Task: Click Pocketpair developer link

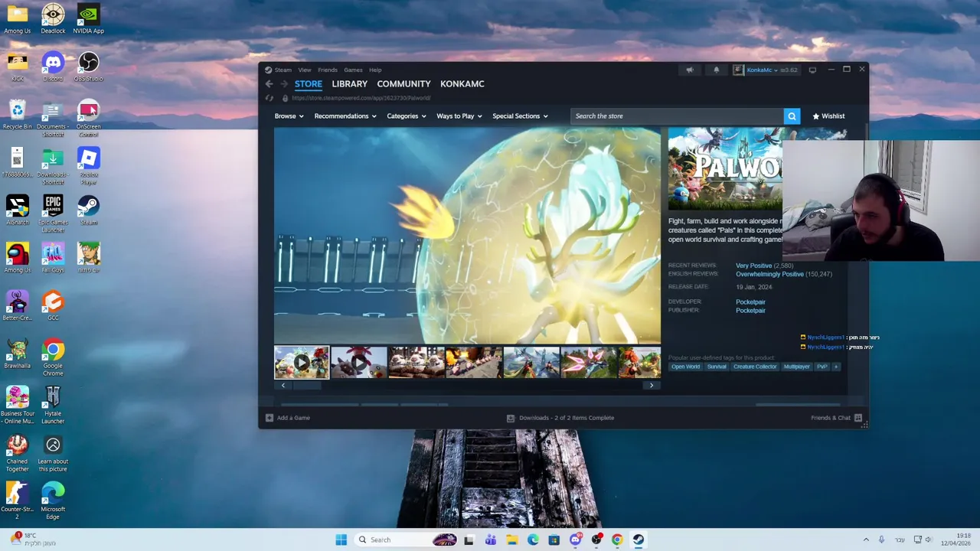Action: (750, 302)
